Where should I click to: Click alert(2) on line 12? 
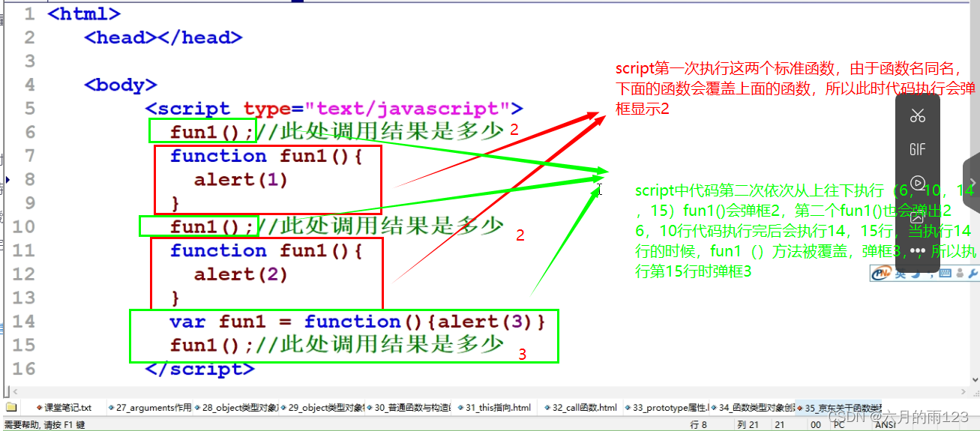point(241,274)
